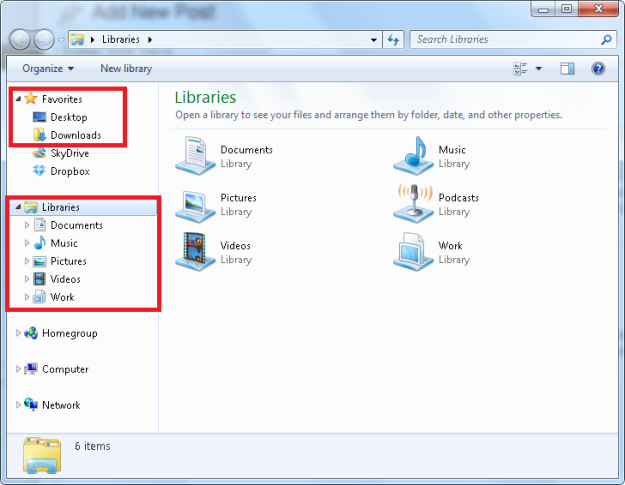Image resolution: width=625 pixels, height=485 pixels.
Task: Click the Computer icon in navigation pane
Action: 31,369
